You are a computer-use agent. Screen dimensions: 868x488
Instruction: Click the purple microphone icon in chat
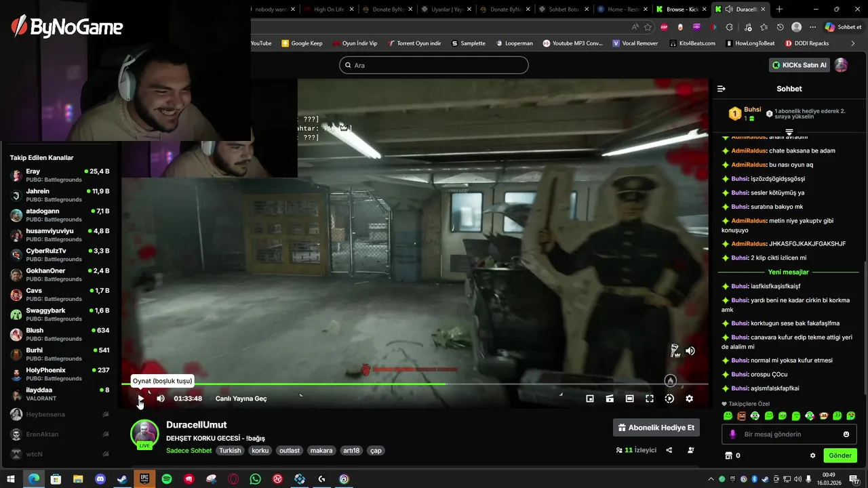pyautogui.click(x=732, y=434)
